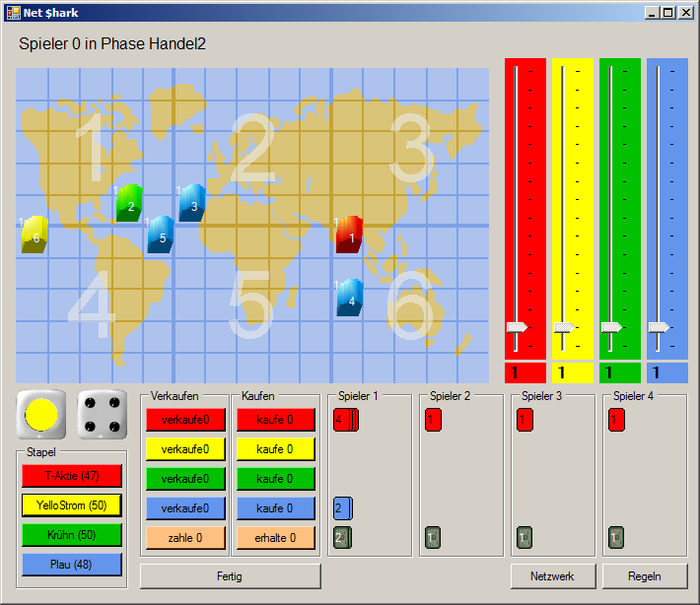
Task: Select the blue building numbered 3
Action: 192,204
